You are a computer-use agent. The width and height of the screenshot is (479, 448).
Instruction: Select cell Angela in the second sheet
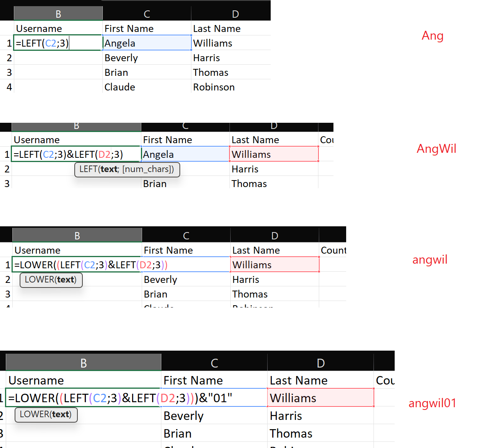186,154
